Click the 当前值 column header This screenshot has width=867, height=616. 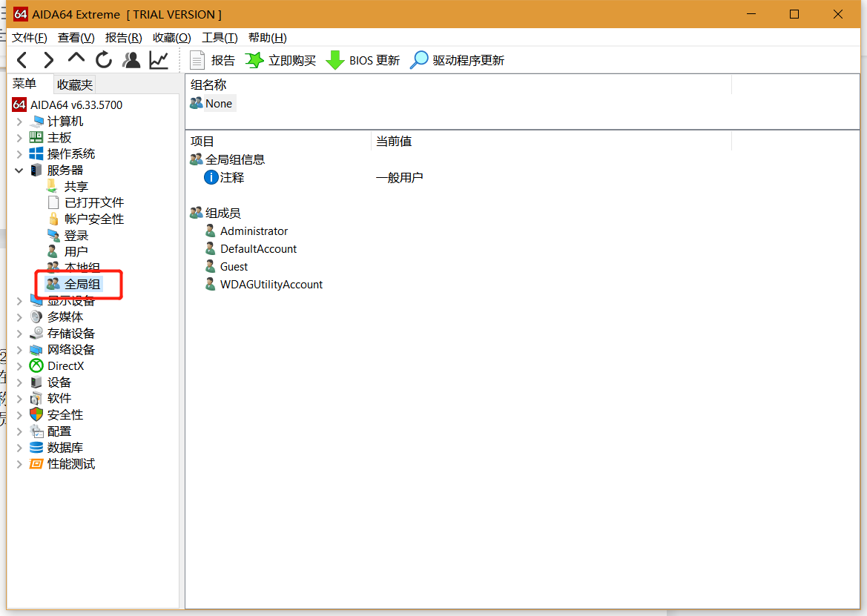(394, 141)
